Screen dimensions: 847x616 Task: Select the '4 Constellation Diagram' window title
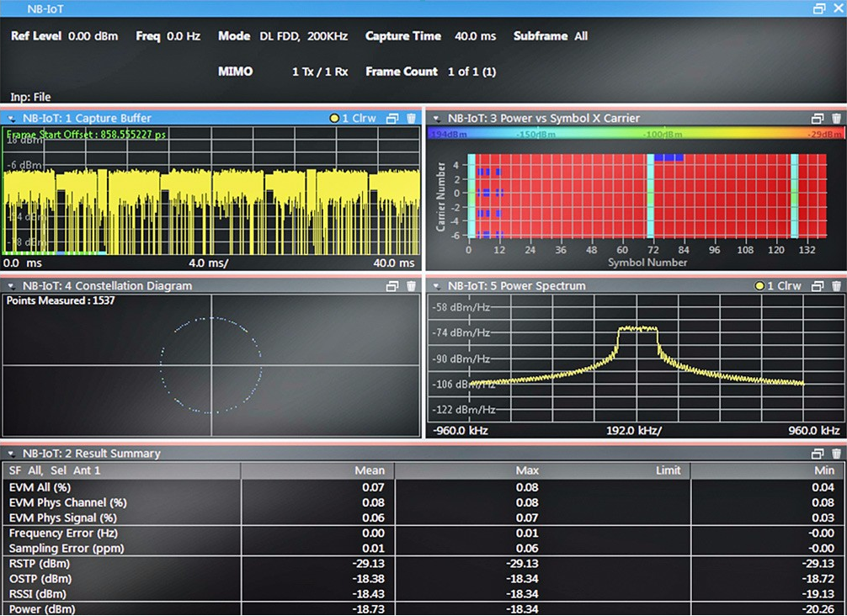point(107,286)
